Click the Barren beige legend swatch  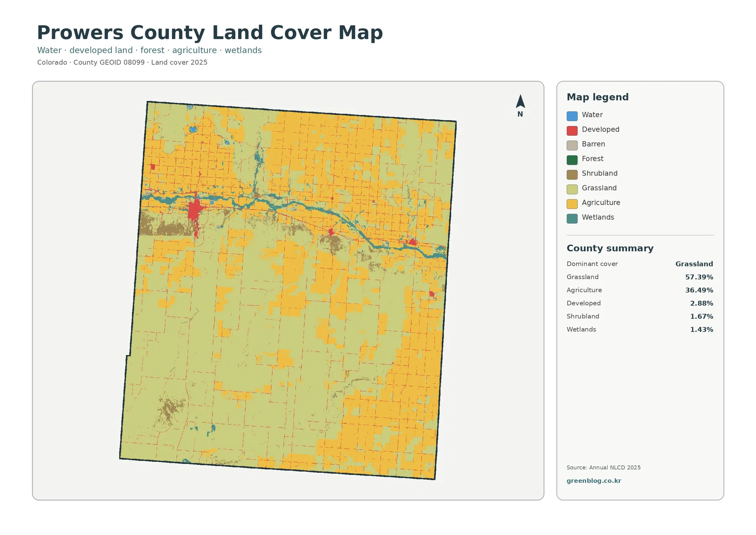click(x=572, y=145)
